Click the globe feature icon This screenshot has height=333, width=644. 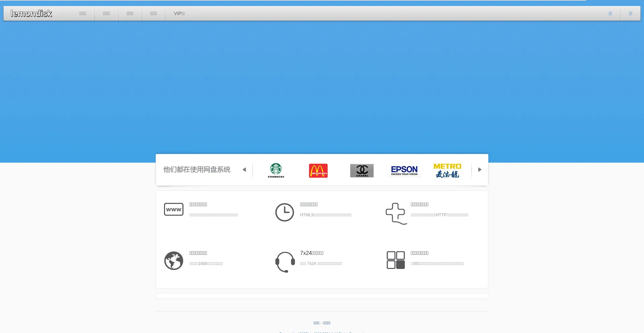tap(174, 261)
